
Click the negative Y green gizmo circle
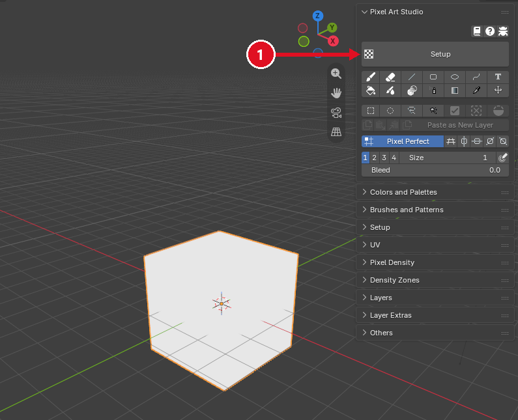pyautogui.click(x=304, y=41)
